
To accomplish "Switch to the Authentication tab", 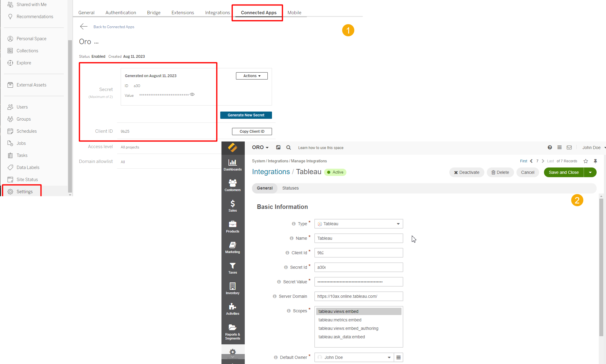I will pyautogui.click(x=121, y=13).
